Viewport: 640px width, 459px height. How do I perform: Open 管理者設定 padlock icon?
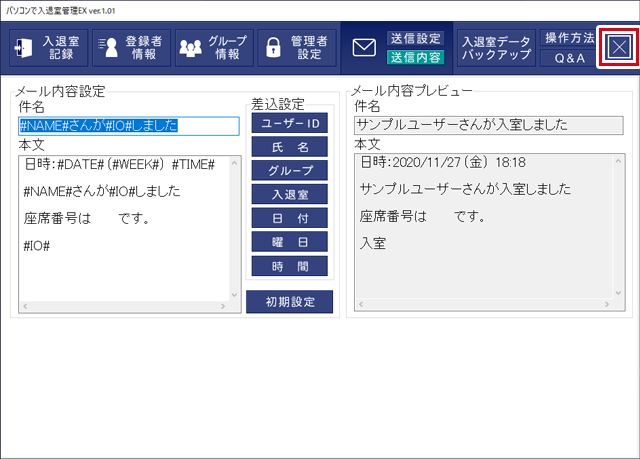[297, 47]
